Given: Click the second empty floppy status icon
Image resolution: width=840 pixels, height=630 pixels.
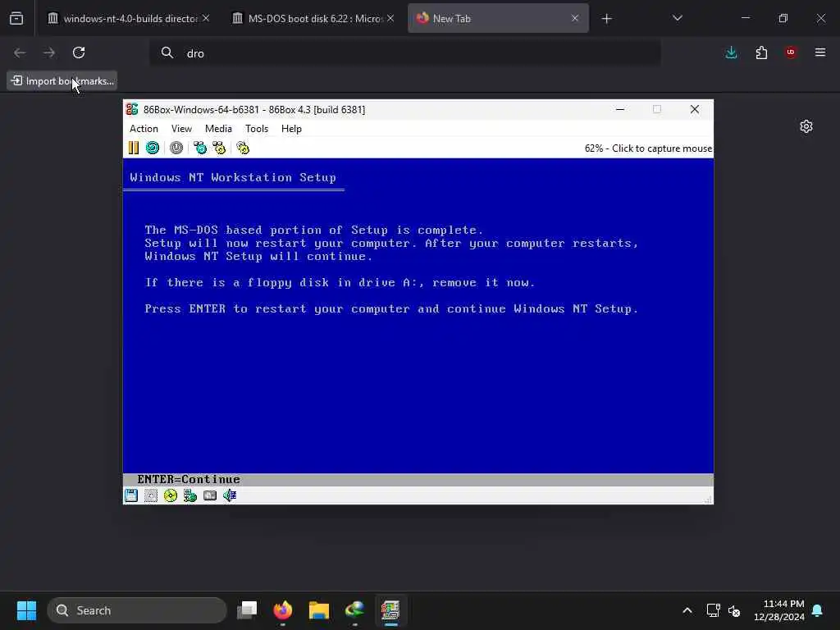Looking at the screenshot, I should pos(151,495).
